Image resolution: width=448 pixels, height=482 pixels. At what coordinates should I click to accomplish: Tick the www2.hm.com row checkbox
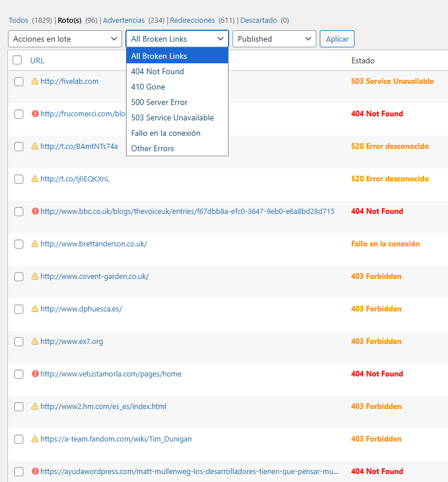pos(19,407)
